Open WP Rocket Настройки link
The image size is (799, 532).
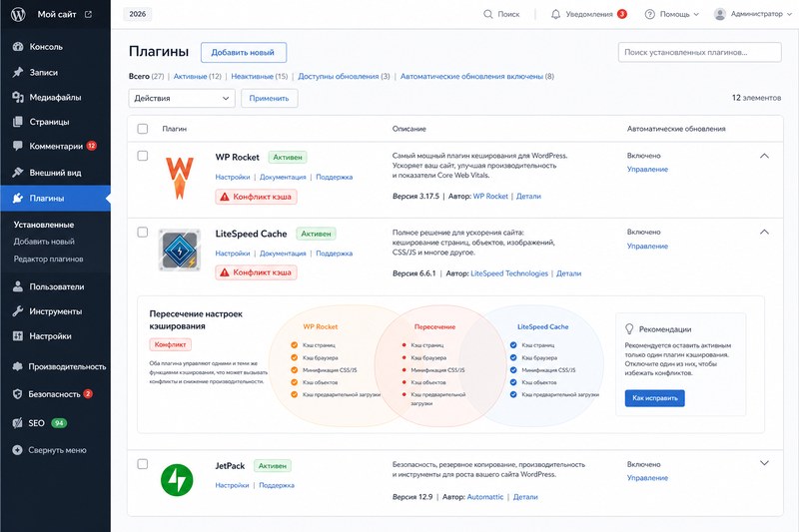(233, 177)
